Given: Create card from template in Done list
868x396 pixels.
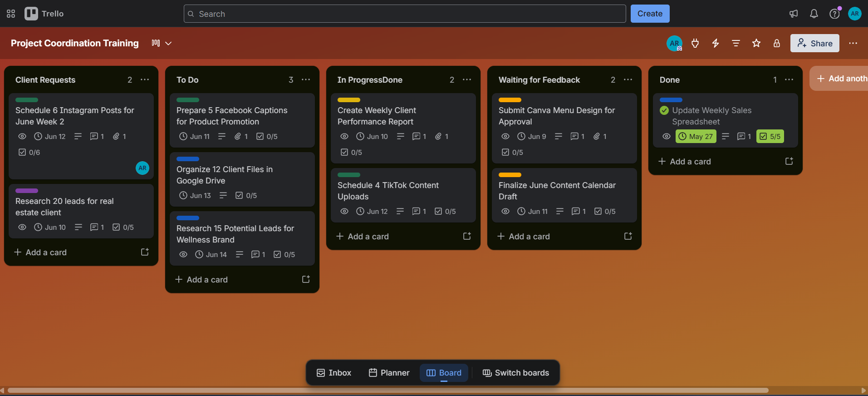Looking at the screenshot, I should (789, 161).
